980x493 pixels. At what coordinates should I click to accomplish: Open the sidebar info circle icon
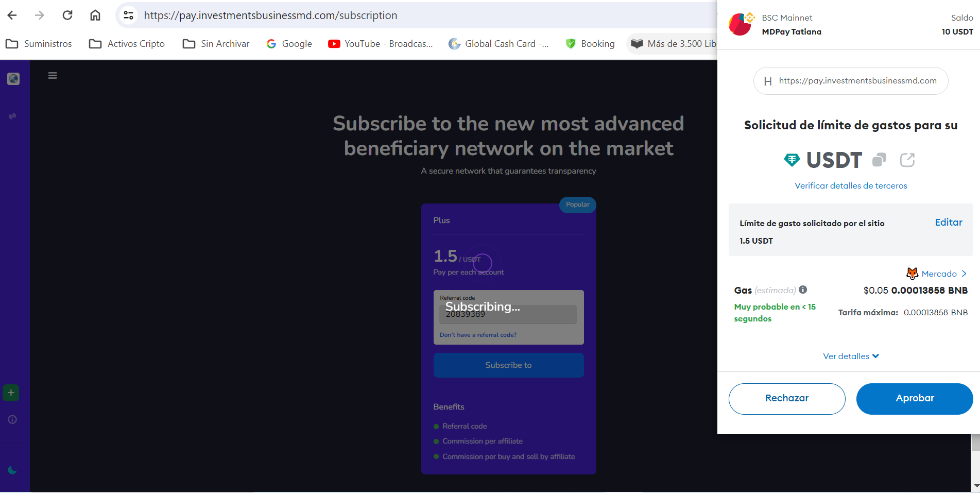pos(12,419)
